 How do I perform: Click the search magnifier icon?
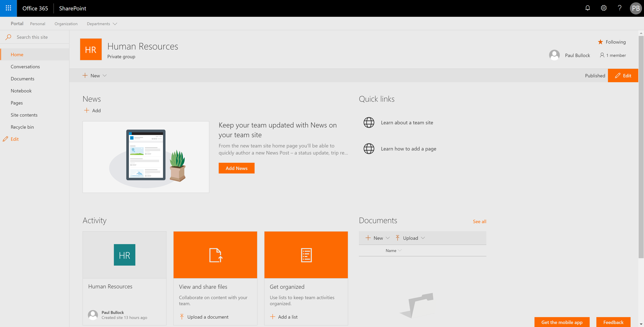8,37
